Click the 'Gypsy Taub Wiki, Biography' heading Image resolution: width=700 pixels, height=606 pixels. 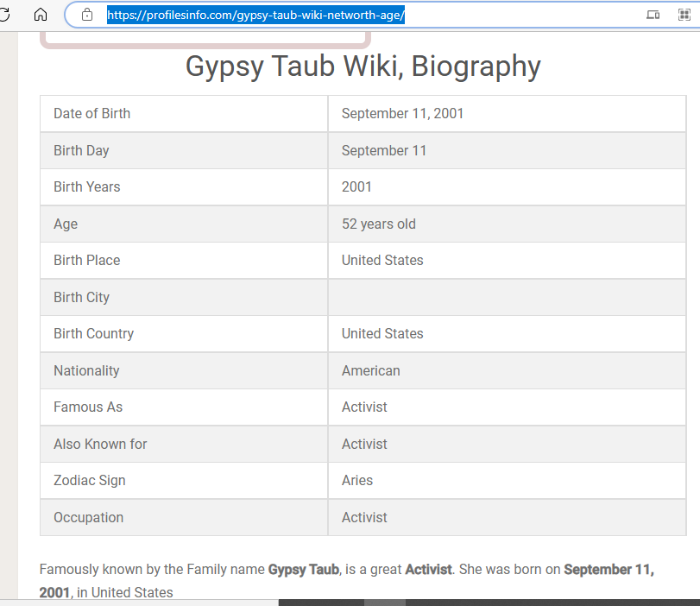(x=363, y=66)
